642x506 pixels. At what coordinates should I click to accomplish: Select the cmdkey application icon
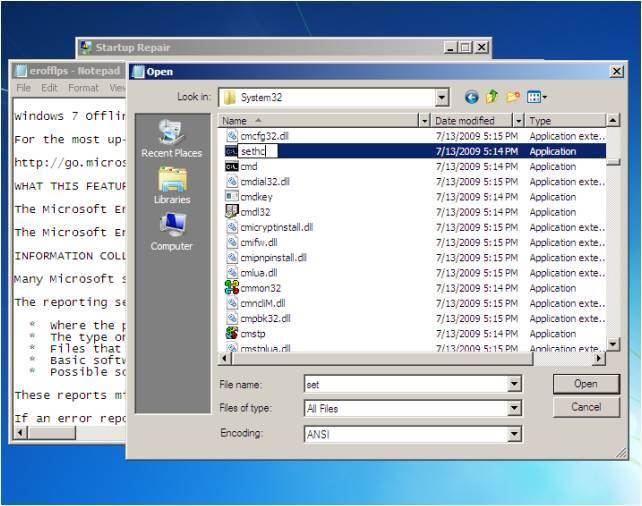click(x=232, y=197)
